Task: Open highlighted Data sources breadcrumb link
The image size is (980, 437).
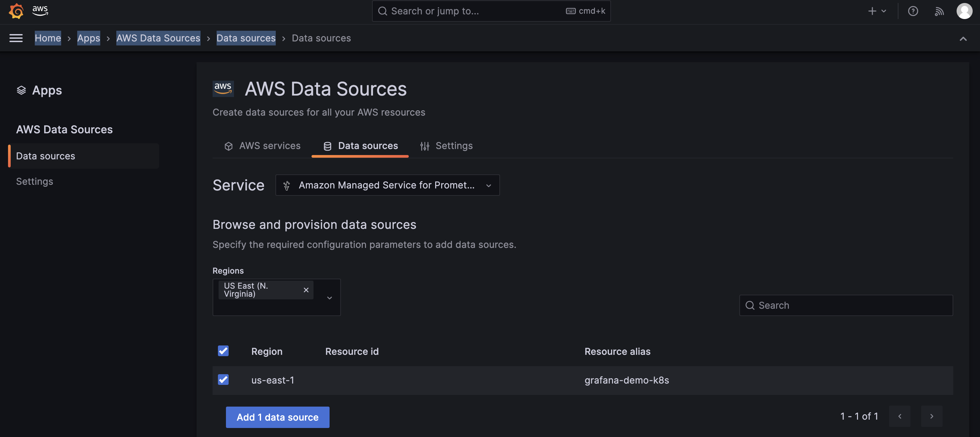Action: pyautogui.click(x=246, y=38)
